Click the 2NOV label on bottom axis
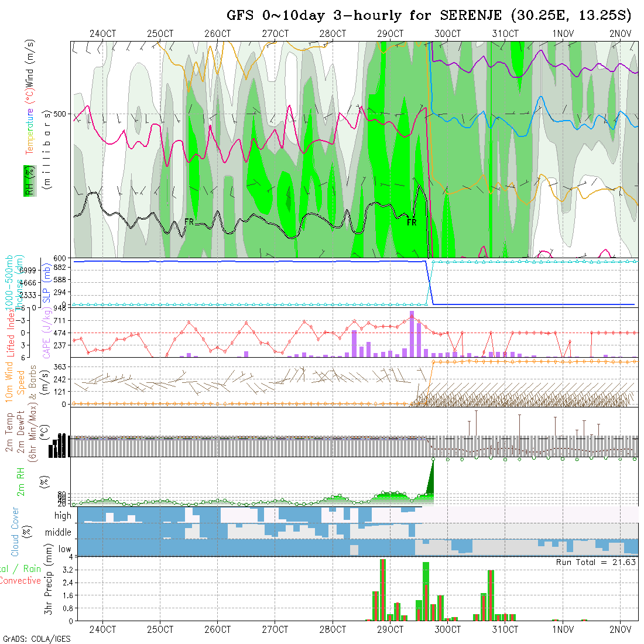This screenshot has height=644, width=644. tap(620, 629)
